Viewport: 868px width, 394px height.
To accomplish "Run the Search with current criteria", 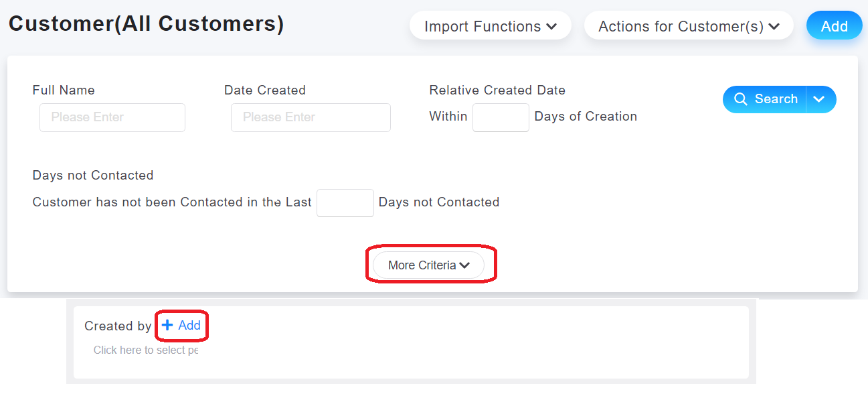I will click(765, 99).
